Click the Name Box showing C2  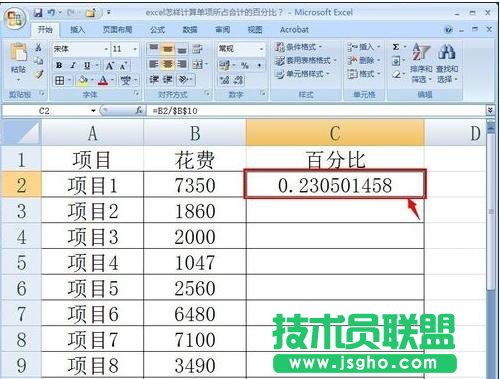click(45, 111)
